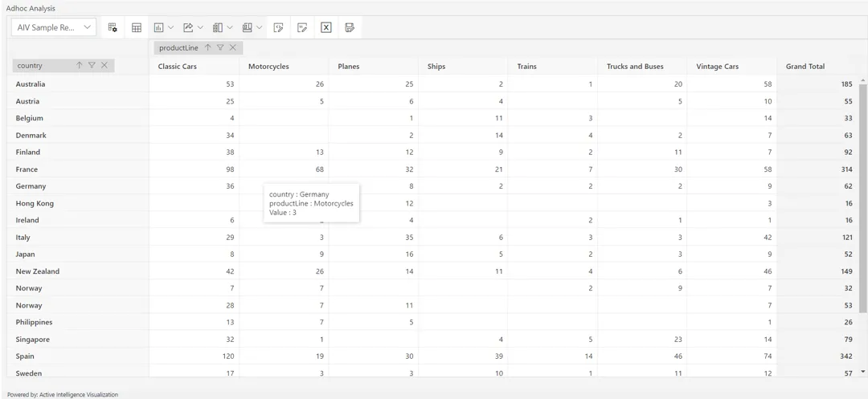Select the Classic Cars column header

(177, 67)
